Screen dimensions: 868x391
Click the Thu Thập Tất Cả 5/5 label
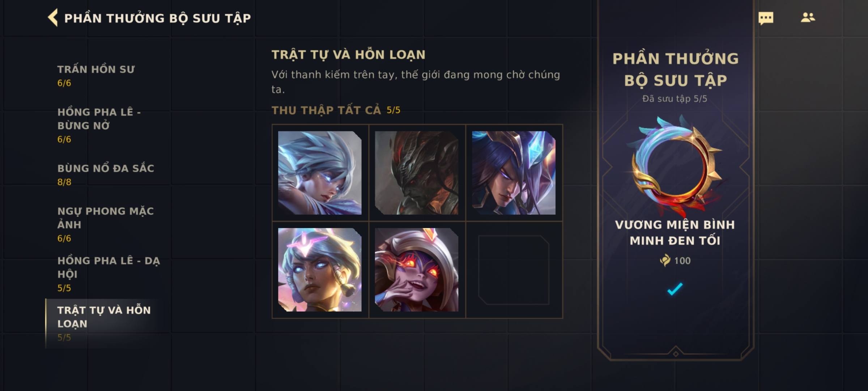coord(336,110)
